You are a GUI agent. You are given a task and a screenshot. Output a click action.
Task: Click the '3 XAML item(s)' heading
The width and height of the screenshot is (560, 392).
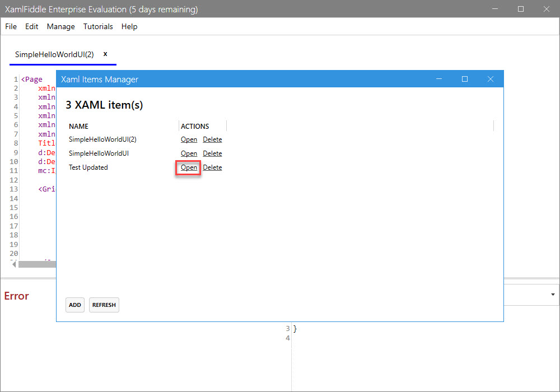point(104,105)
